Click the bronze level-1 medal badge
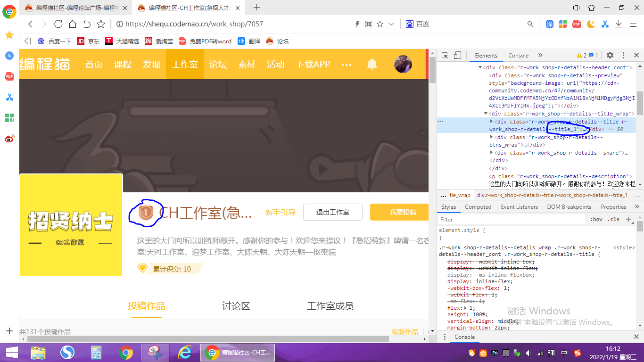644x362 pixels. tap(146, 213)
